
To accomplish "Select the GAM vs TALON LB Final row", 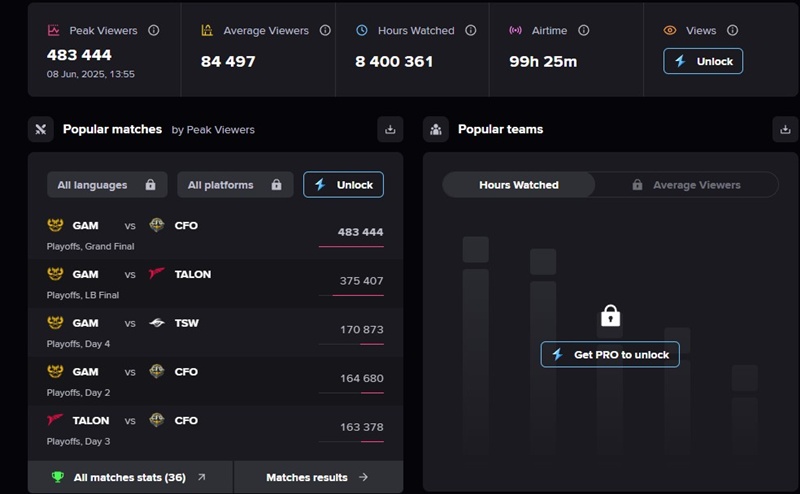I will [215, 284].
